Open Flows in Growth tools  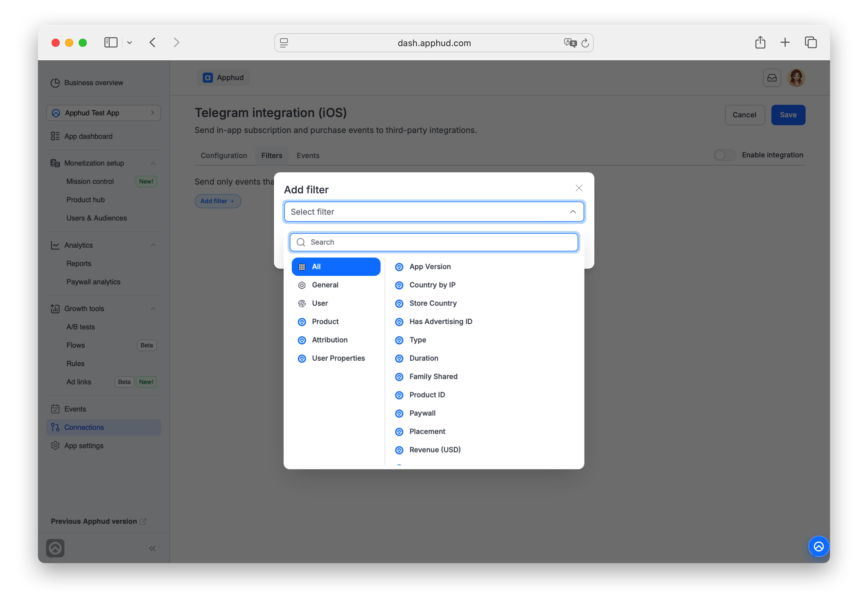[x=76, y=345]
